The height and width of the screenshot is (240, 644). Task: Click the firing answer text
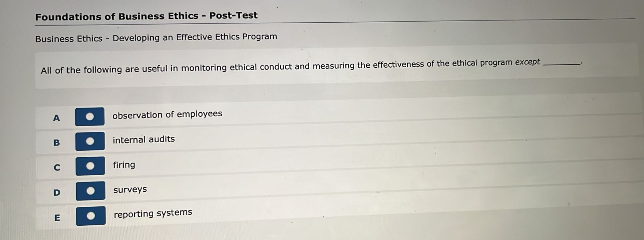click(124, 165)
